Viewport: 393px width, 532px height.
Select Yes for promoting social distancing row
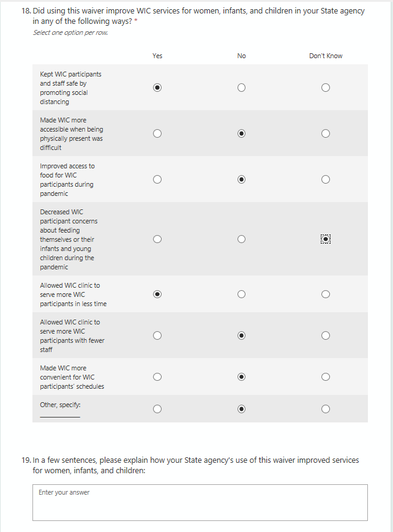tap(157, 88)
